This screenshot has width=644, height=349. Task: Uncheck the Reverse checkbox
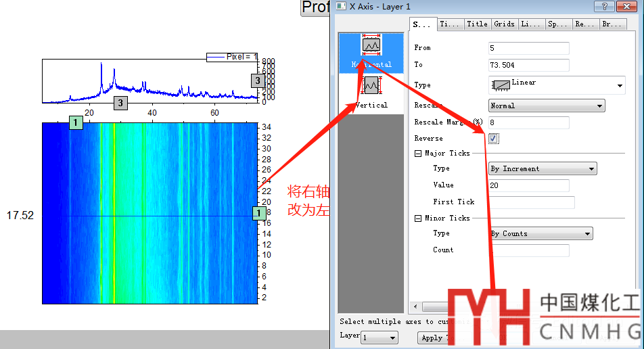(493, 138)
